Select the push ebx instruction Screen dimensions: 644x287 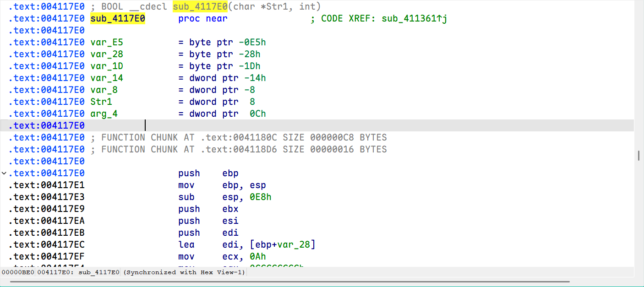[208, 209]
